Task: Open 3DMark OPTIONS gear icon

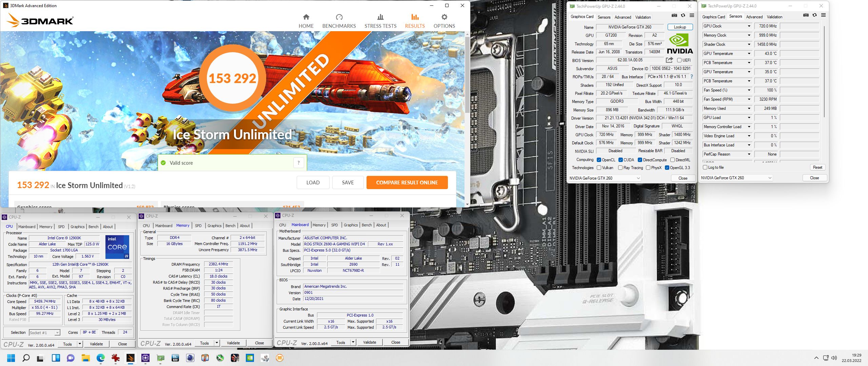Action: tap(444, 17)
